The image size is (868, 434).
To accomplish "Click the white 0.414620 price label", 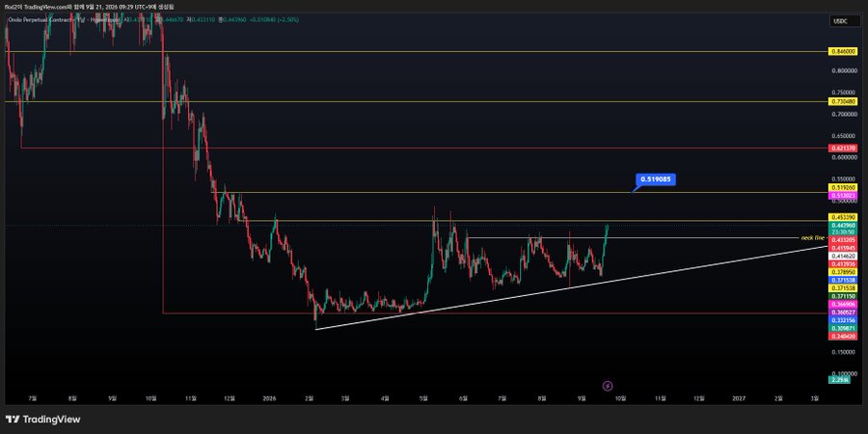I will 842,257.
